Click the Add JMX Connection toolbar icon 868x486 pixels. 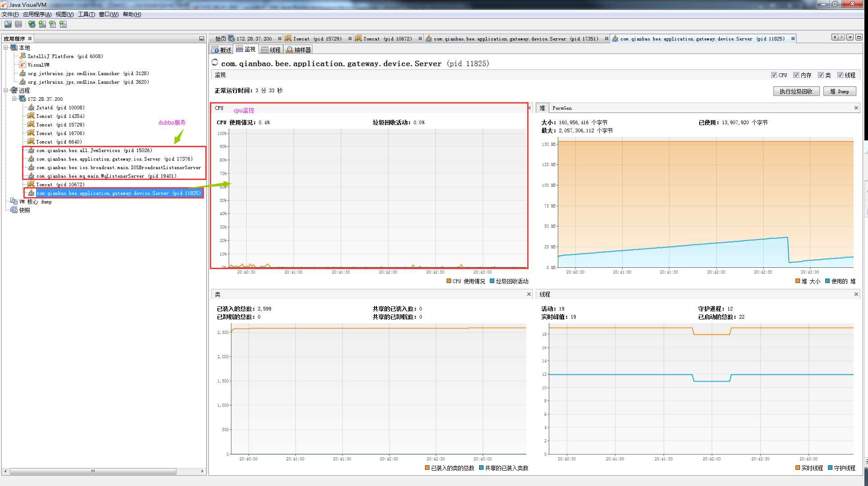42,24
